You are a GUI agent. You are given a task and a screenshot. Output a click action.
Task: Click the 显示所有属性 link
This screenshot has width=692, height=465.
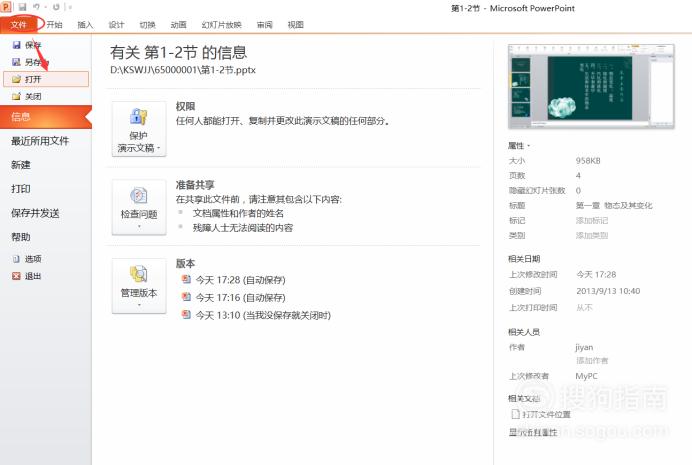click(x=533, y=432)
